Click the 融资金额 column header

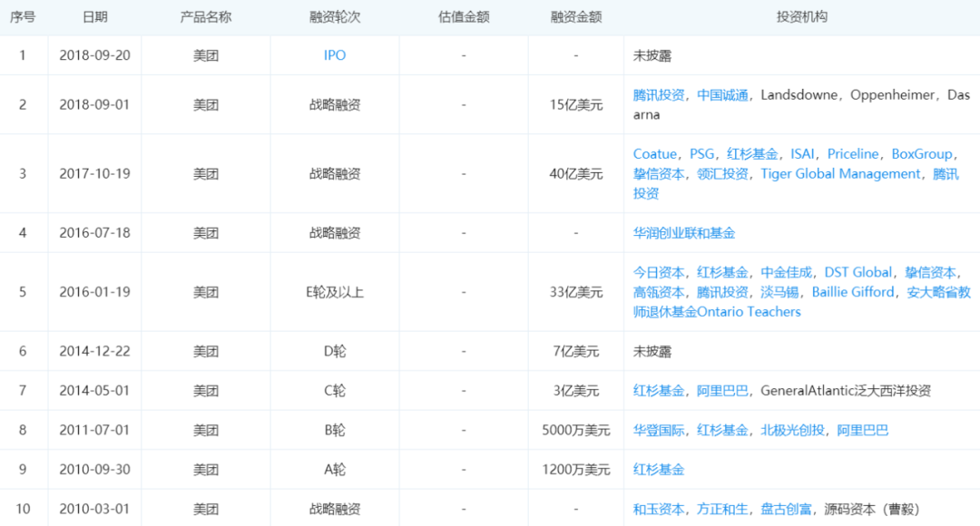(x=576, y=17)
